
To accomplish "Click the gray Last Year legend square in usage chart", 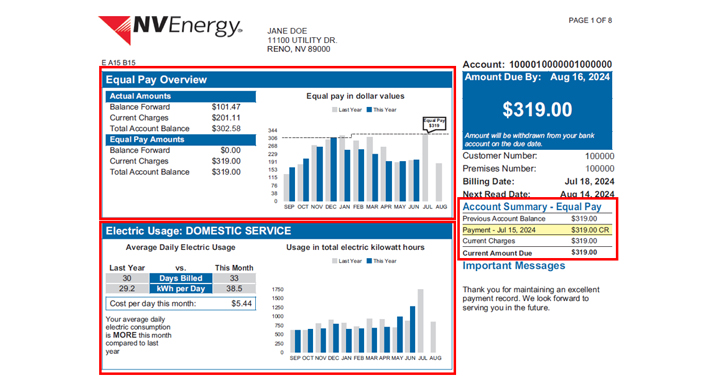I will [x=335, y=261].
